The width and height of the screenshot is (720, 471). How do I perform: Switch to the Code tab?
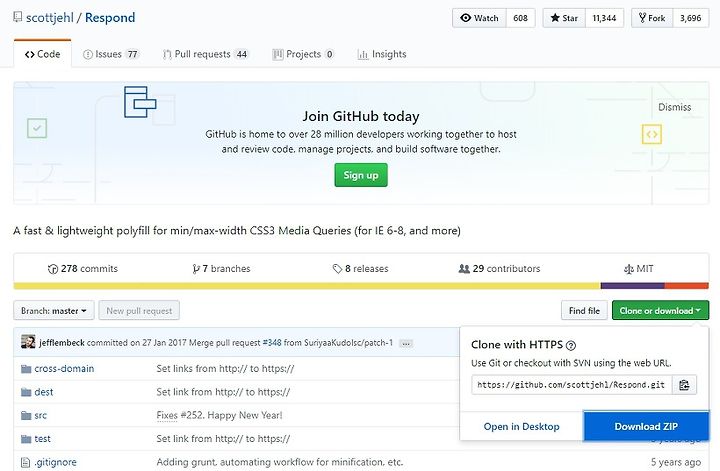tap(43, 54)
